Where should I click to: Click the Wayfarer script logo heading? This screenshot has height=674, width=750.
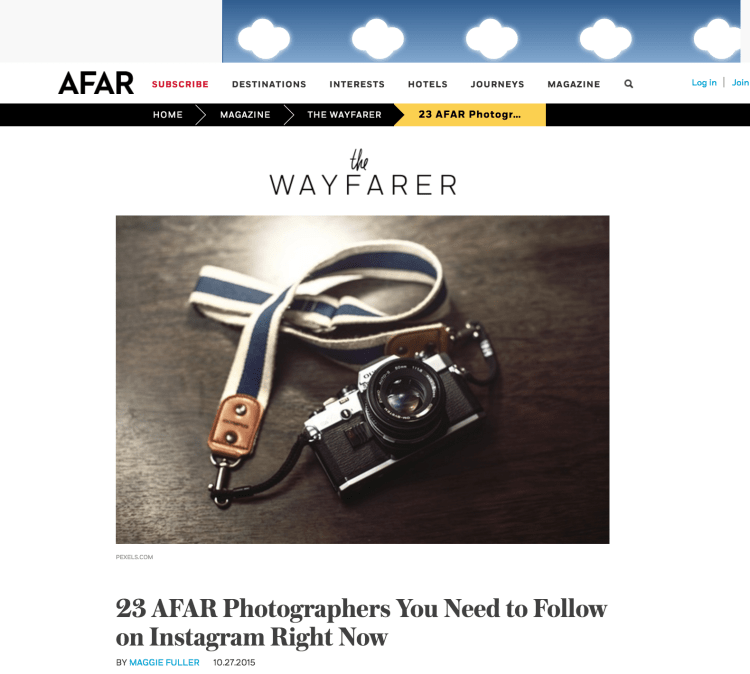(363, 173)
